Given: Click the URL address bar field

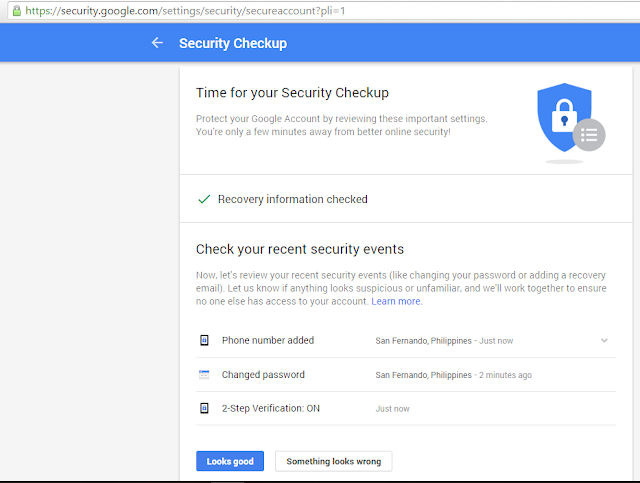Looking at the screenshot, I should 322,11.
